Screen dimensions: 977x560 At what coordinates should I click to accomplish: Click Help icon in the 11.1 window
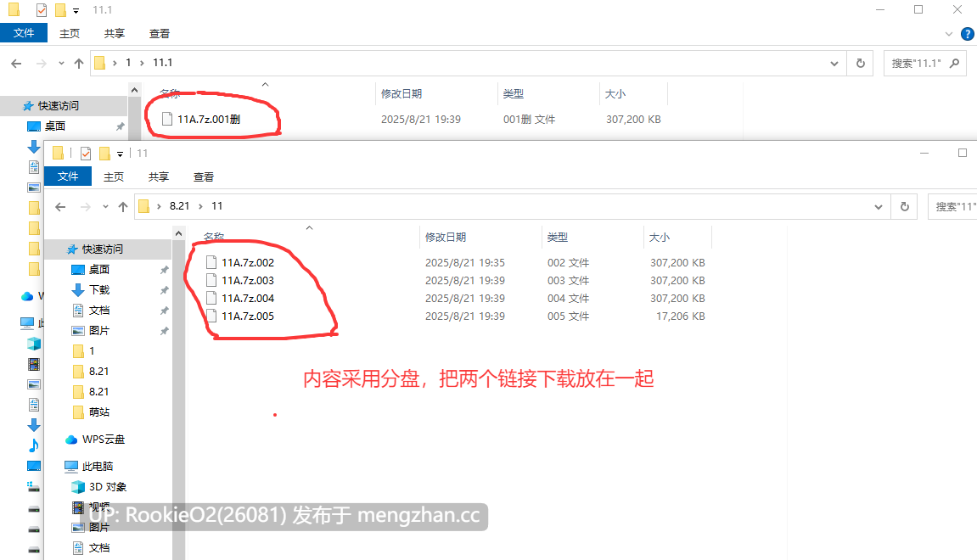pos(968,34)
